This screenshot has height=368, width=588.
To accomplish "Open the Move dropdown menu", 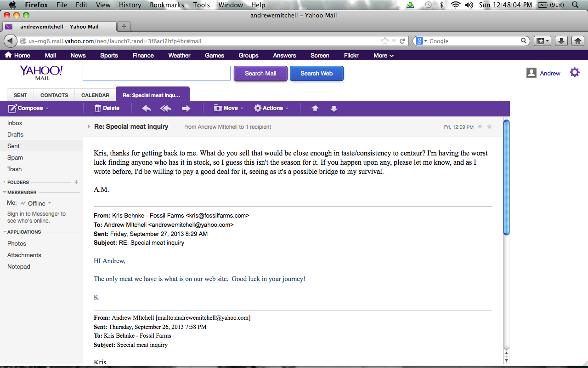I will (x=229, y=108).
